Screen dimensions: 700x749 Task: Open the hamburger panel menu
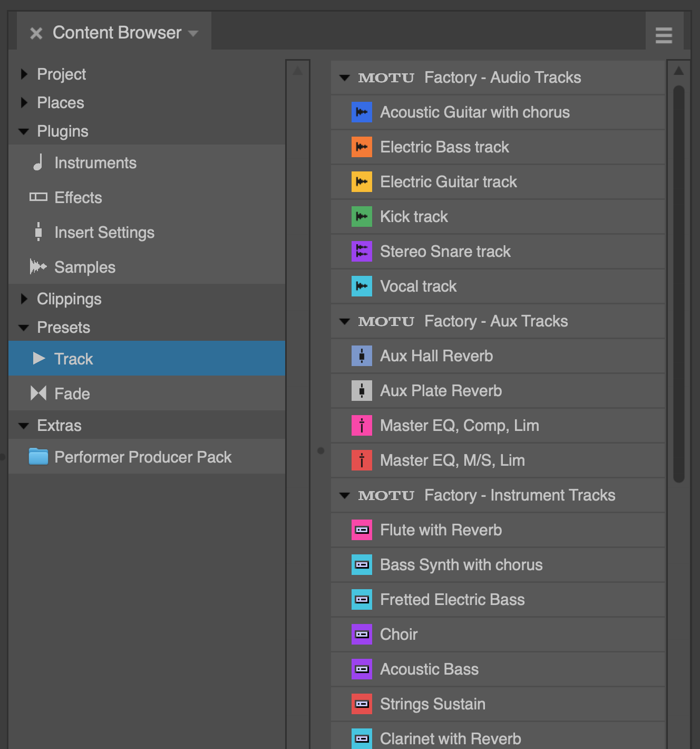coord(664,35)
